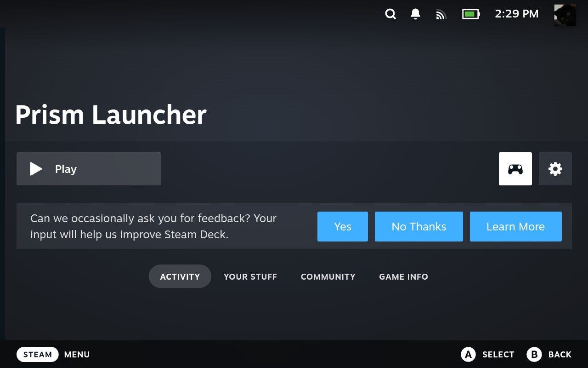
Task: Check the battery indicator icon
Action: pyautogui.click(x=471, y=14)
